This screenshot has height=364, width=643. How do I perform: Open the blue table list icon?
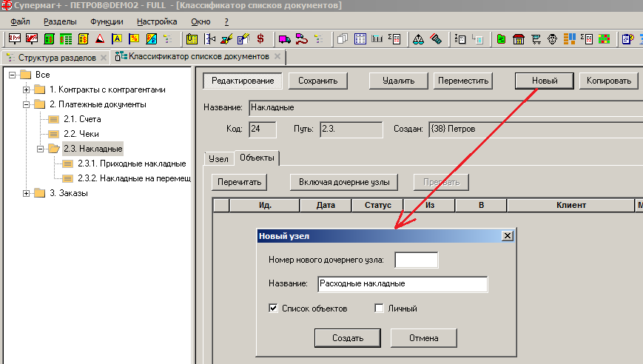pyautogui.click(x=360, y=39)
